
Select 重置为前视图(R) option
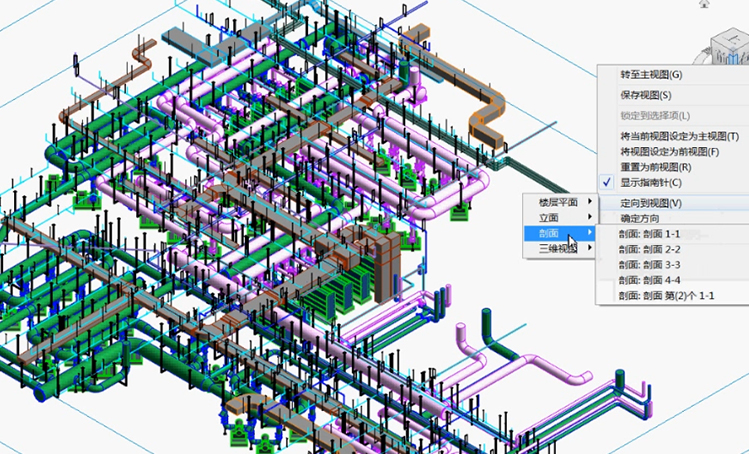(656, 167)
